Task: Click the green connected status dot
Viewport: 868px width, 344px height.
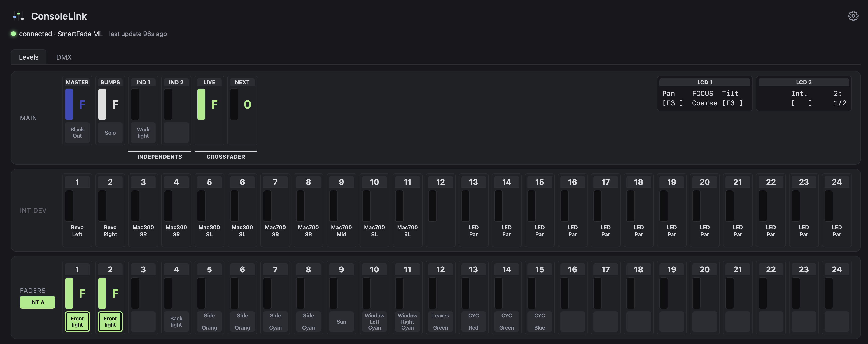Action: pyautogui.click(x=14, y=34)
